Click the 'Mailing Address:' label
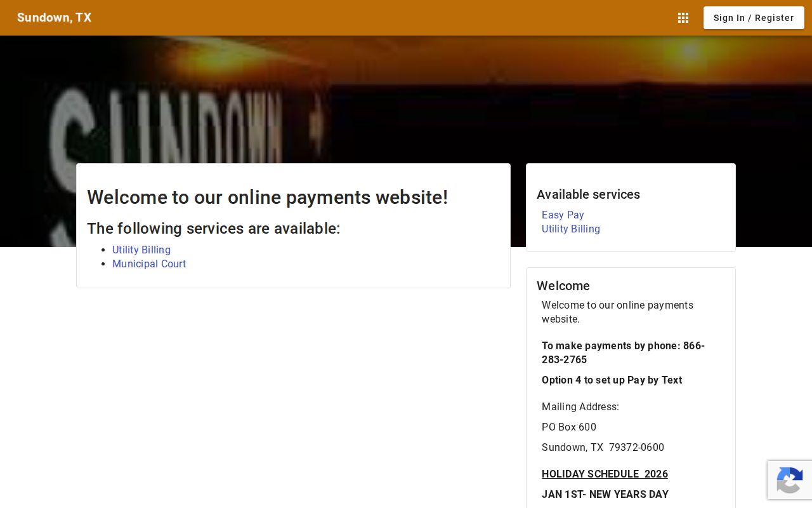This screenshot has width=812, height=508. tap(580, 407)
